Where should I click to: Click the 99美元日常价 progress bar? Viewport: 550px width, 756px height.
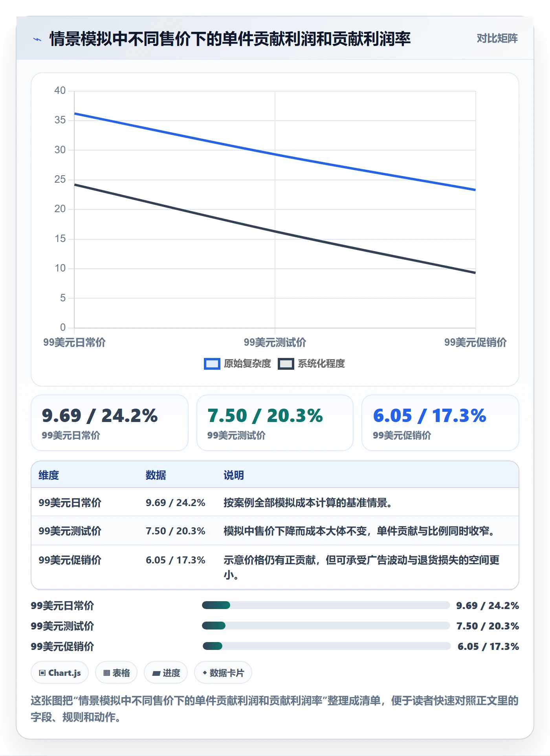point(326,605)
